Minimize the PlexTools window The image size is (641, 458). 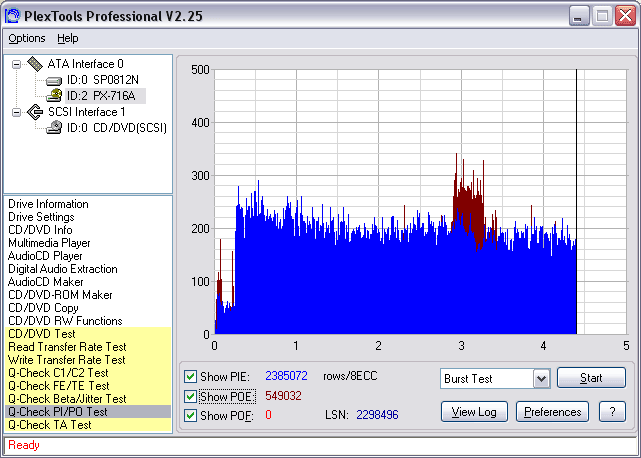click(578, 16)
